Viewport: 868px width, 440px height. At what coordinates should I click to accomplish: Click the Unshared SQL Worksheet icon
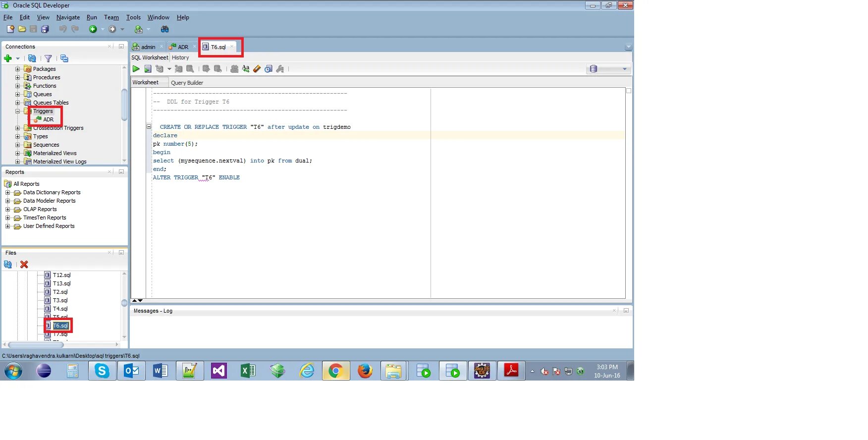[234, 69]
